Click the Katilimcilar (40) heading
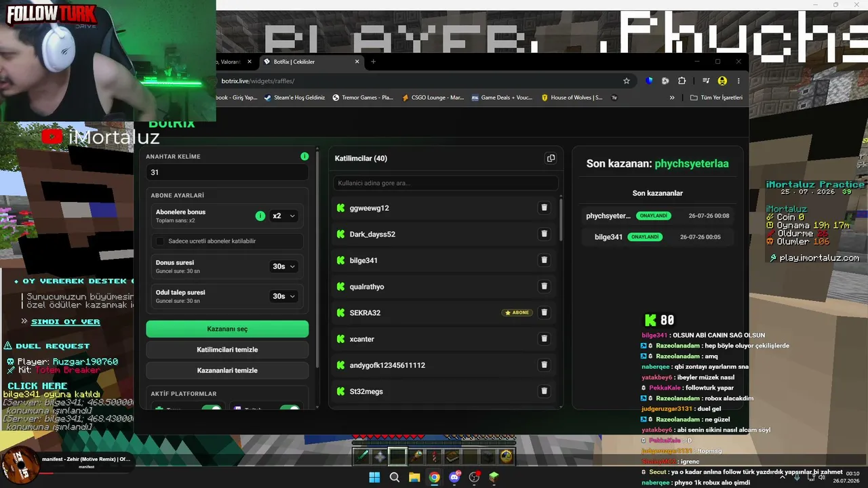 (361, 158)
